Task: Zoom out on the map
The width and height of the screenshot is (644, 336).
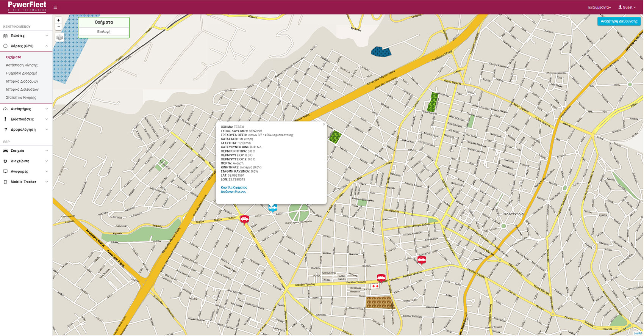Action: point(58,27)
